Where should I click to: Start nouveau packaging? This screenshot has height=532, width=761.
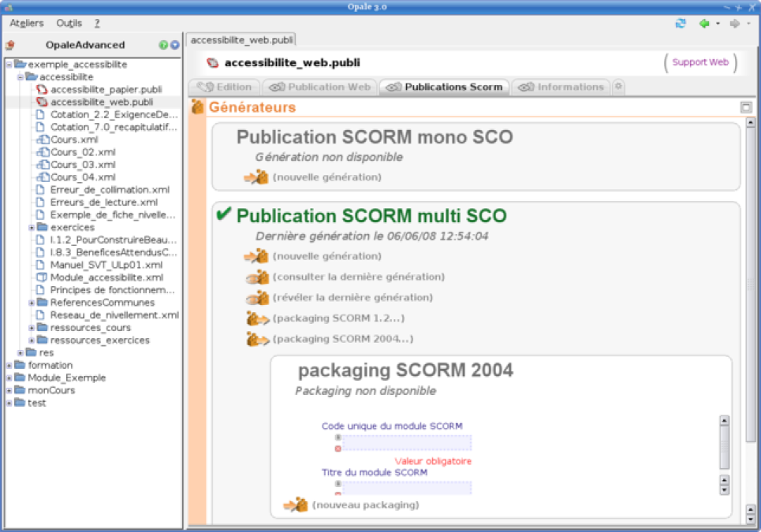coord(366,505)
